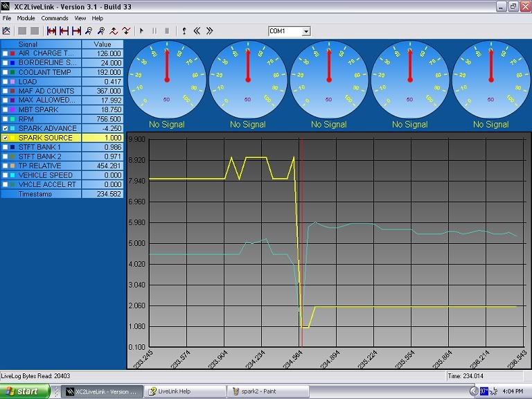The image size is (532, 399).
Task: Uncheck the SPARK ADVANCE signal checkbox
Action: pyautogui.click(x=6, y=128)
